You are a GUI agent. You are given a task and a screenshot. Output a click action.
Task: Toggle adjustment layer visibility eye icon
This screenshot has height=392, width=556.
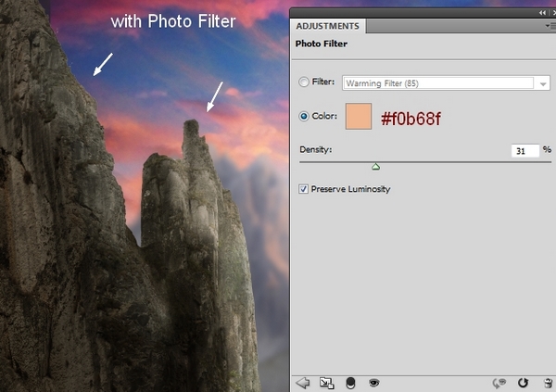point(374,382)
